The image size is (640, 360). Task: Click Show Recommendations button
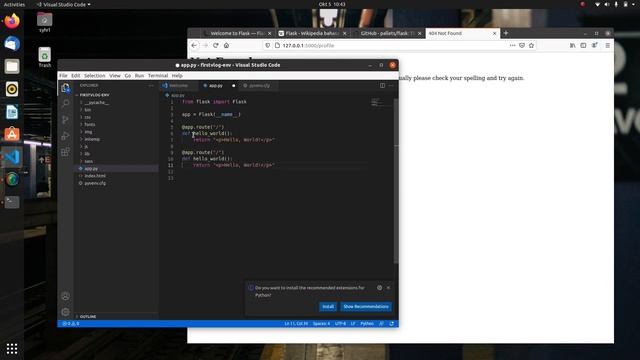point(366,307)
